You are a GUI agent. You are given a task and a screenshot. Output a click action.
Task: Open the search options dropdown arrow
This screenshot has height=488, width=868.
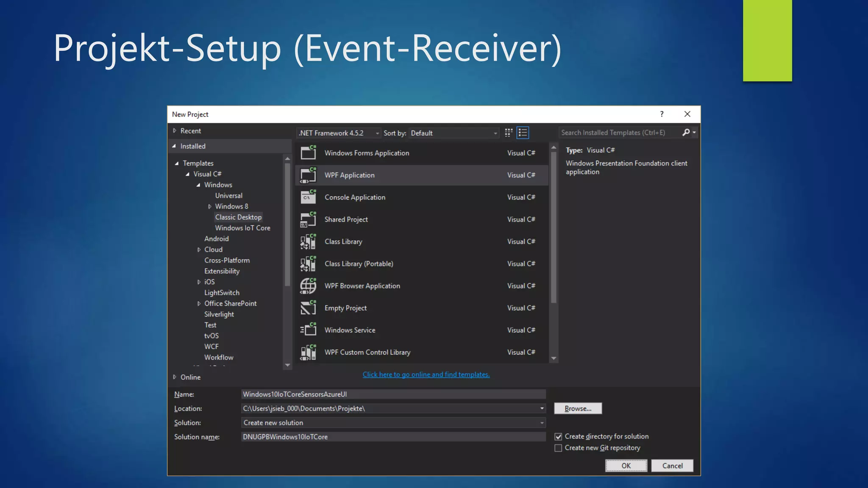[694, 133]
